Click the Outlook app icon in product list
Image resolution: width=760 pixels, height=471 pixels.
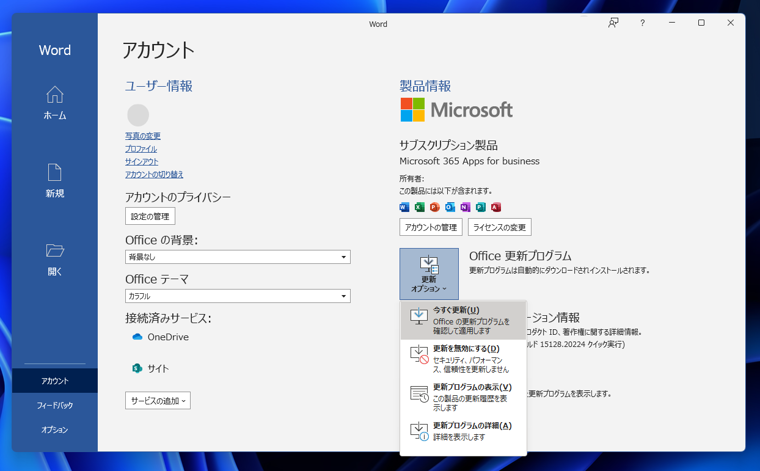click(x=450, y=207)
